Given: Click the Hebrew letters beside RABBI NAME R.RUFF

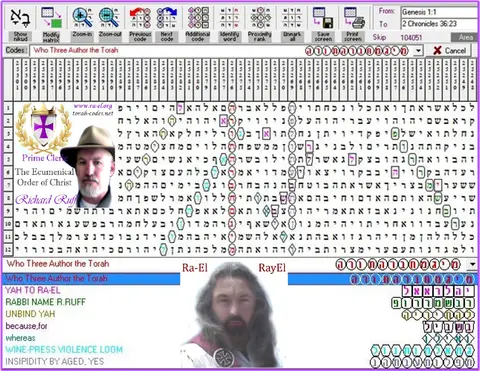Looking at the screenshot, I should (433, 303).
